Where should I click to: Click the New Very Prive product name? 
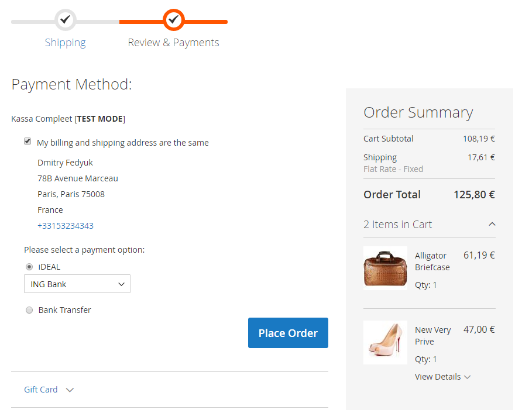pos(432,336)
